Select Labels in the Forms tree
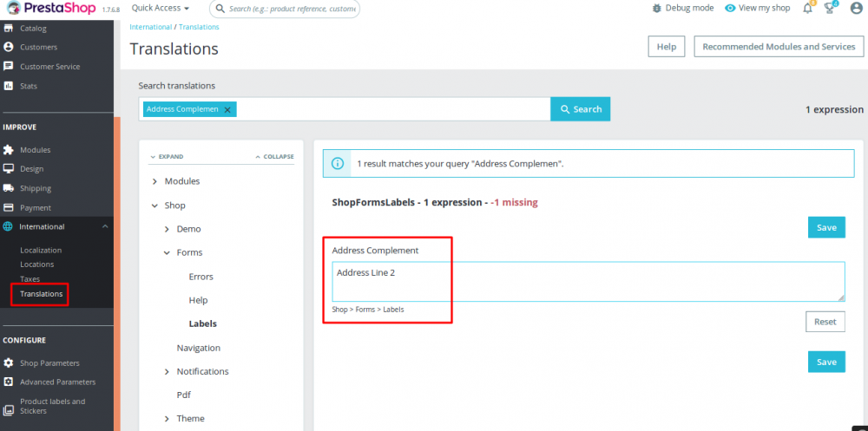The width and height of the screenshot is (868, 431). [202, 323]
